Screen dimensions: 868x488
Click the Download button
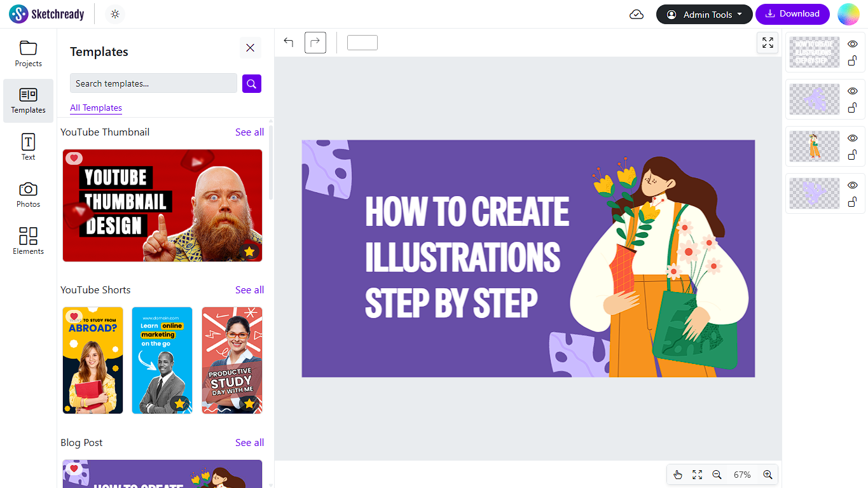point(792,14)
